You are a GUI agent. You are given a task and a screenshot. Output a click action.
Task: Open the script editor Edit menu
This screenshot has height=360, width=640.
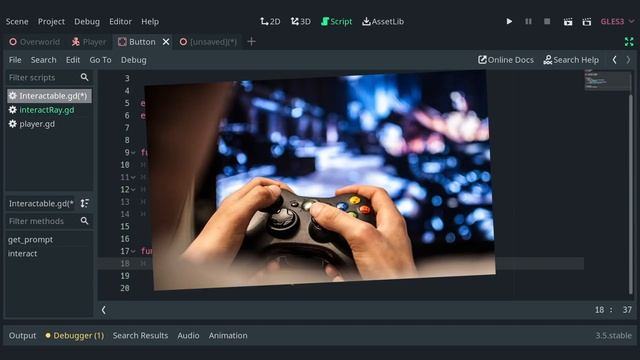(73, 60)
